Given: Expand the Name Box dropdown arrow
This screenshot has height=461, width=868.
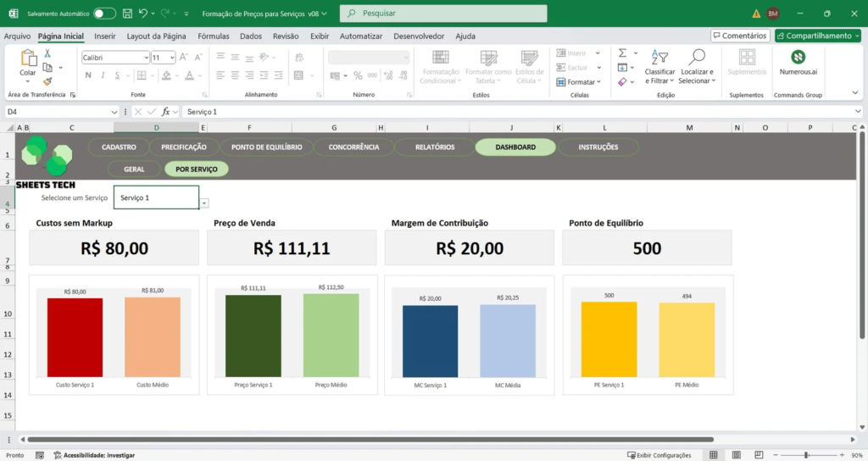Looking at the screenshot, I should (114, 112).
